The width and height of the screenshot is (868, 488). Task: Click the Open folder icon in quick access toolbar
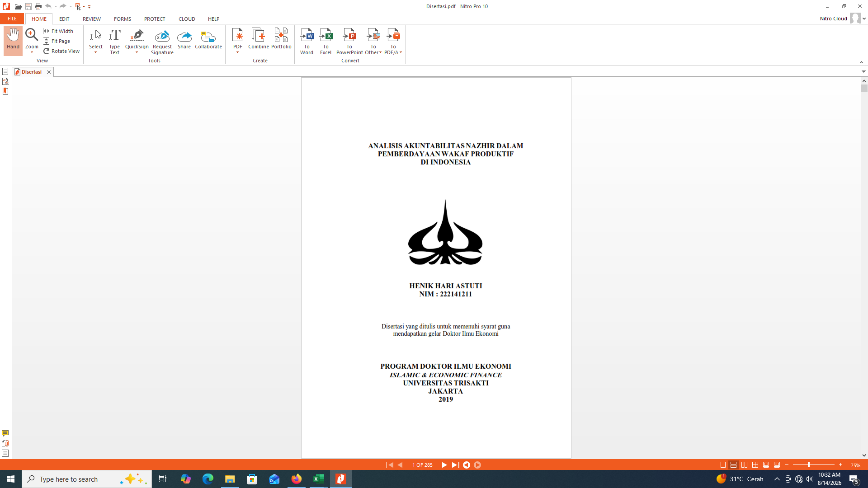point(18,6)
